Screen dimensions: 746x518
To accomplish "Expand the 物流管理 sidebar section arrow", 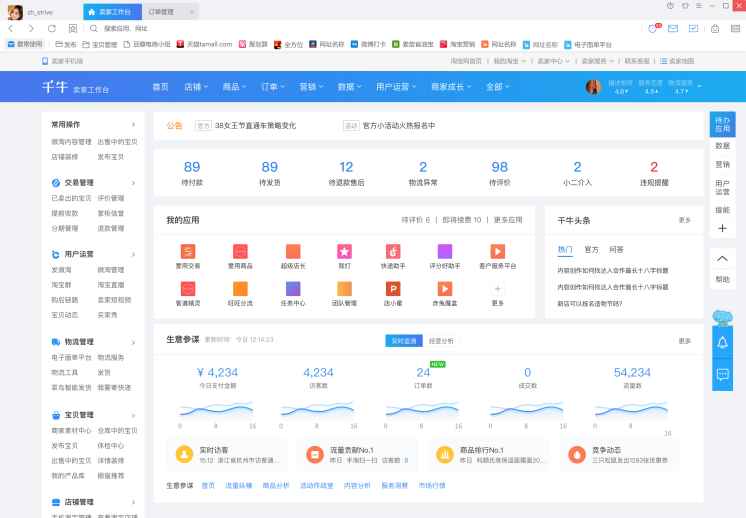I will click(x=133, y=342).
